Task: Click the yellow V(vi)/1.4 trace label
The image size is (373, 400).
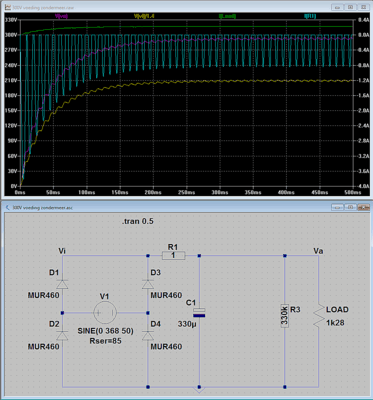Action: [143, 16]
